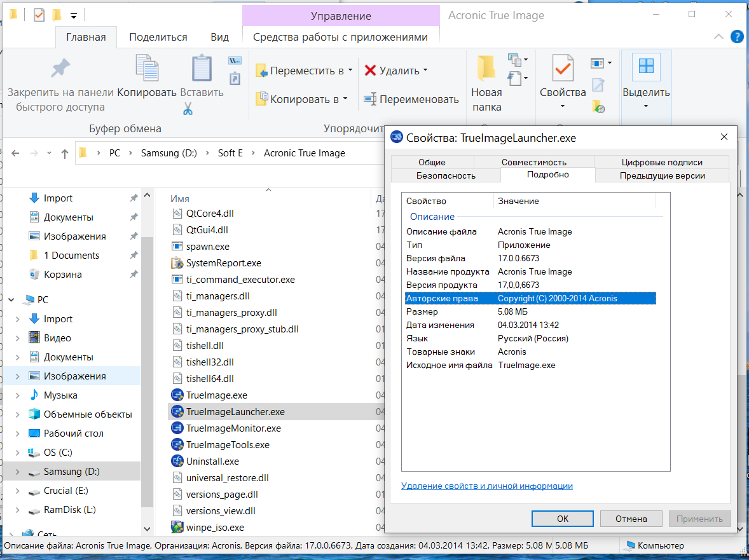Click the TrueImageMonitor.exe file icon
749x560 pixels.
point(177,428)
